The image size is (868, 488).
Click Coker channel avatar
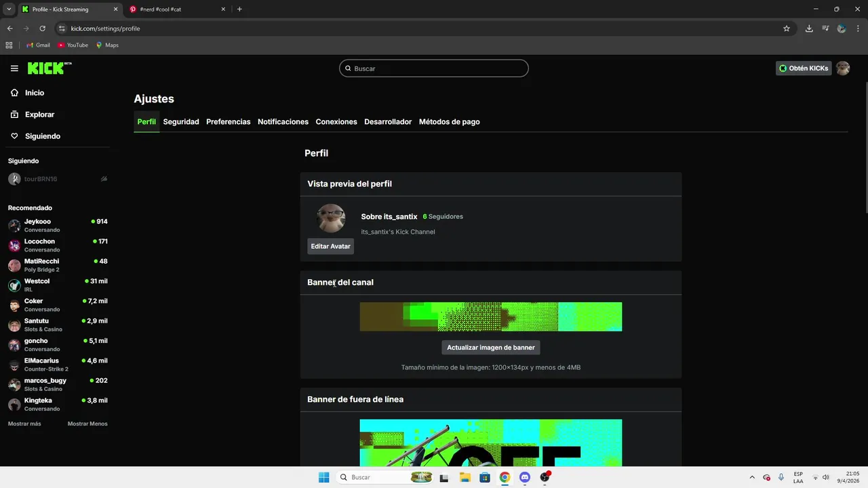14,305
